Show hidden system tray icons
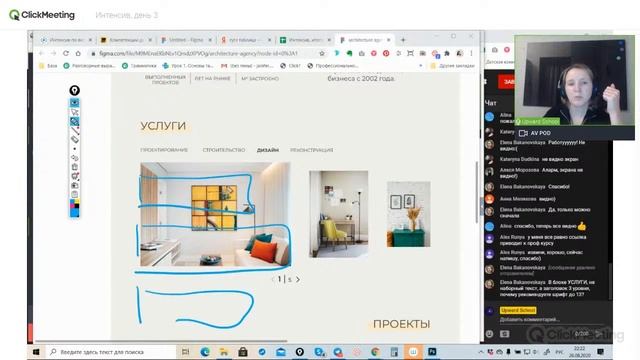Screen dimensions: 640x360 tap(481, 352)
